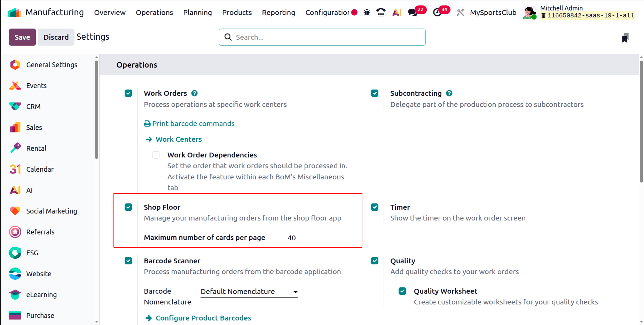
Task: Open the Configuration menu
Action: pyautogui.click(x=327, y=13)
